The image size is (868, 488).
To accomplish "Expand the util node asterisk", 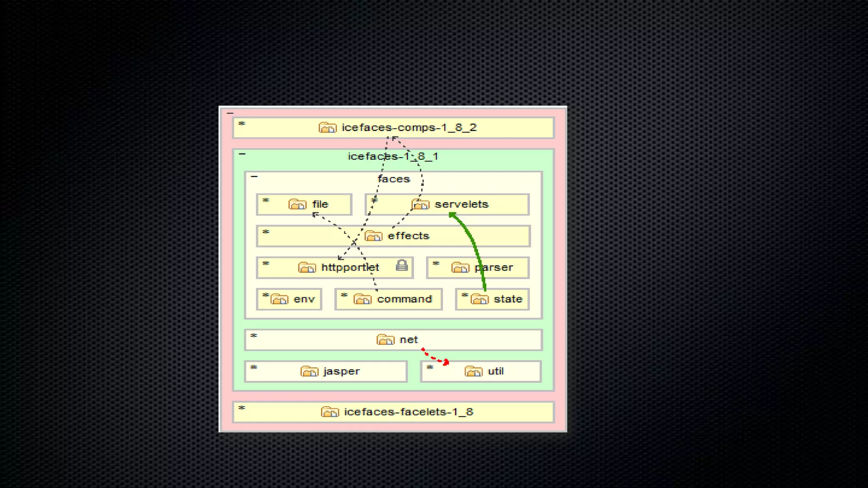I will tap(430, 368).
